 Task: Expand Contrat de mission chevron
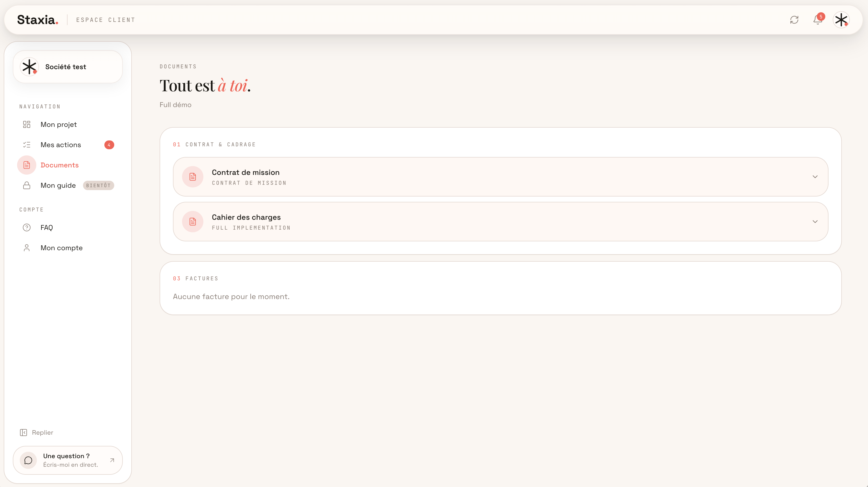point(815,176)
